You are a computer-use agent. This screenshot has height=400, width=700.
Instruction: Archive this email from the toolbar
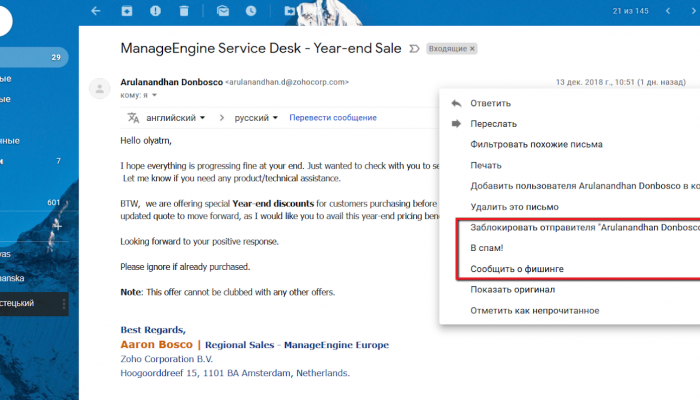pyautogui.click(x=127, y=11)
